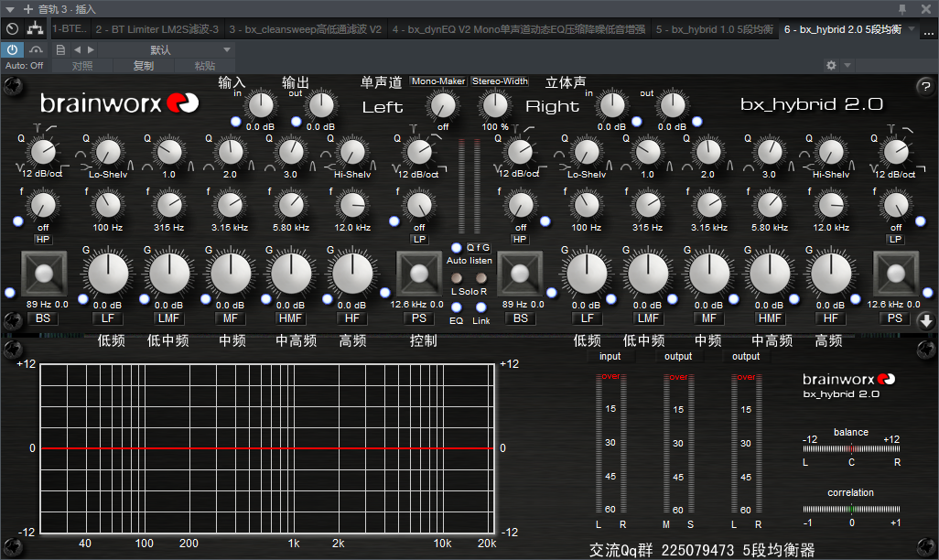Click the Stereo-Width label button
Image resolution: width=939 pixels, height=560 pixels.
point(500,81)
